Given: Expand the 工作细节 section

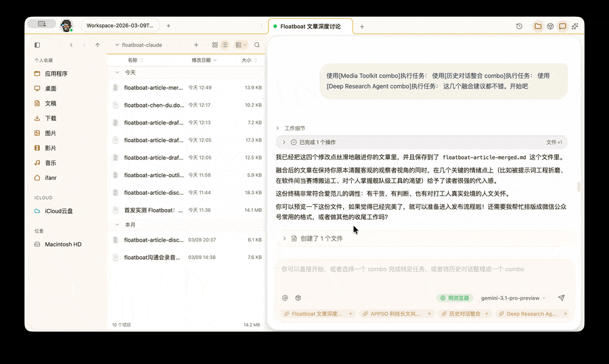Looking at the screenshot, I should (x=291, y=128).
